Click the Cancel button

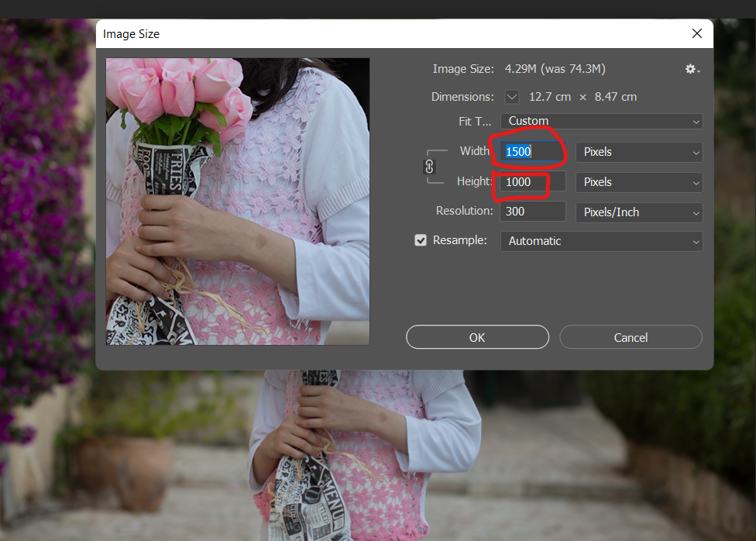tap(631, 337)
